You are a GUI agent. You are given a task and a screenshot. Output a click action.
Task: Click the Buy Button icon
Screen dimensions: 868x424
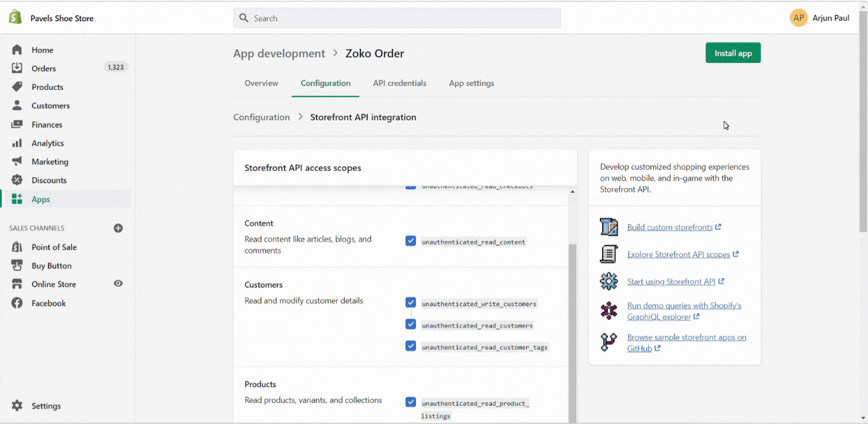tap(17, 265)
